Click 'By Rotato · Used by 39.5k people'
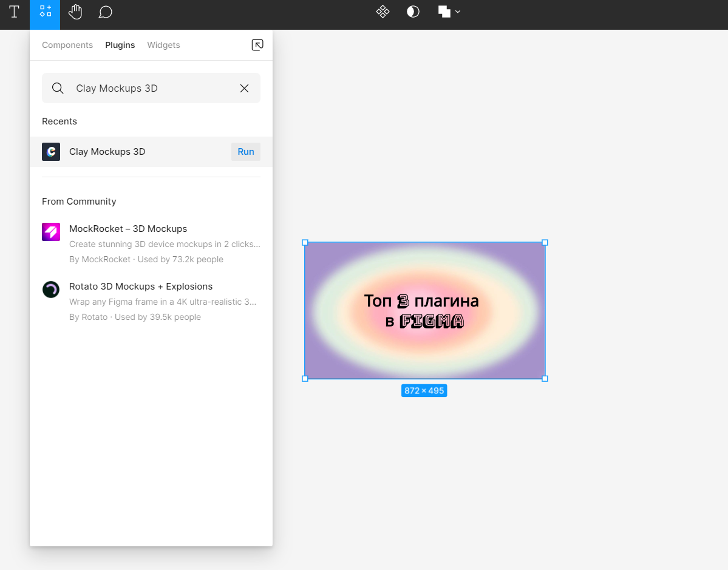This screenshot has width=728, height=570. [135, 317]
